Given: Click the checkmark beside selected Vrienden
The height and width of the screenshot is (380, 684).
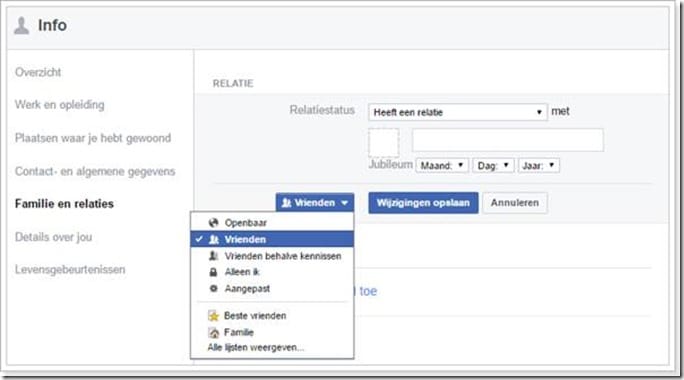Looking at the screenshot, I should point(199,239).
